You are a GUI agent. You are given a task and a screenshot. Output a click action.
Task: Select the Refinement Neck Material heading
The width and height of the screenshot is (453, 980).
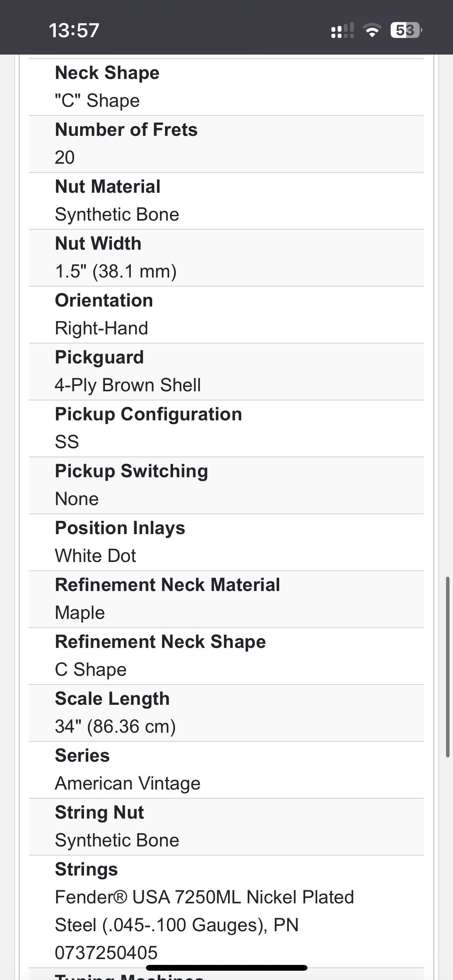[x=167, y=585]
